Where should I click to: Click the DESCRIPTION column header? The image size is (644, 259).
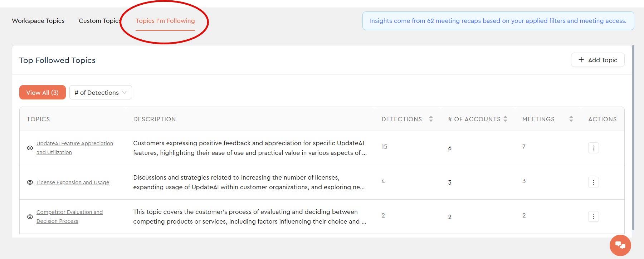tap(155, 119)
